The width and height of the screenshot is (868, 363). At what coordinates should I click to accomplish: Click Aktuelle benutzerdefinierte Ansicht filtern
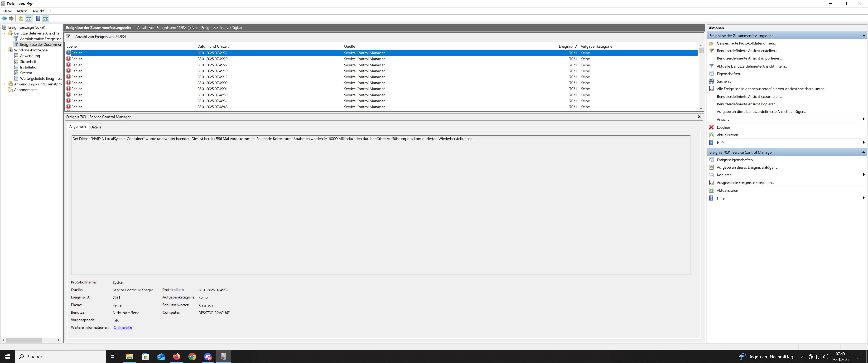pos(751,66)
